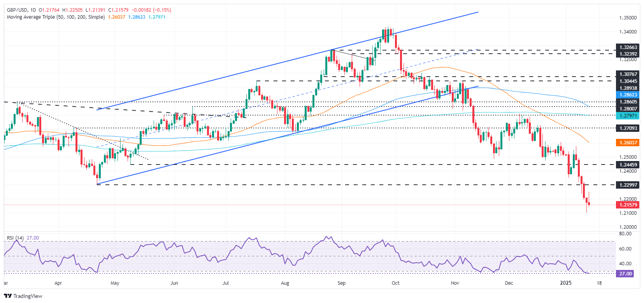The height and width of the screenshot is (303, 644).
Task: Click the 1.35000 tick on the price axis
Action: pos(628,18)
